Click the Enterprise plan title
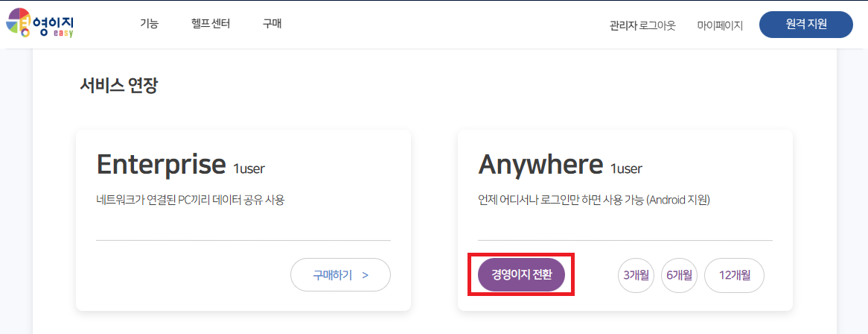This screenshot has height=334, width=868. 161,164
